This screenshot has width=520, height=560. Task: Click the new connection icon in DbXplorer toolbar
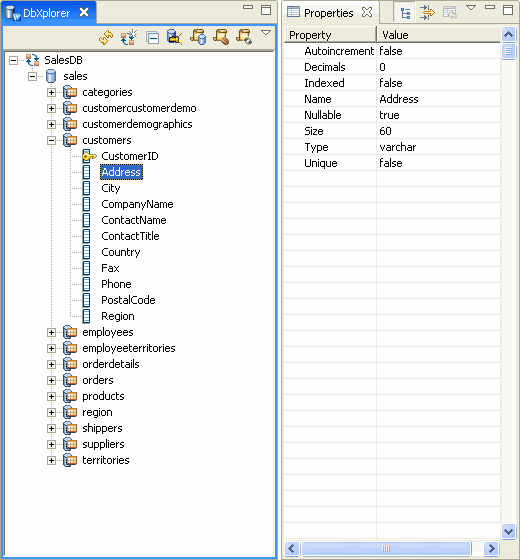point(129,37)
